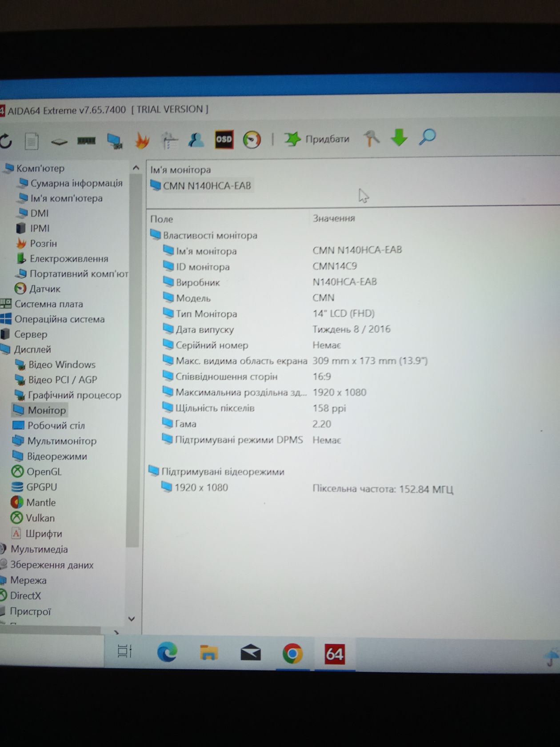Expand the Мультимедиа category
The height and width of the screenshot is (747, 560).
pyautogui.click(x=39, y=550)
